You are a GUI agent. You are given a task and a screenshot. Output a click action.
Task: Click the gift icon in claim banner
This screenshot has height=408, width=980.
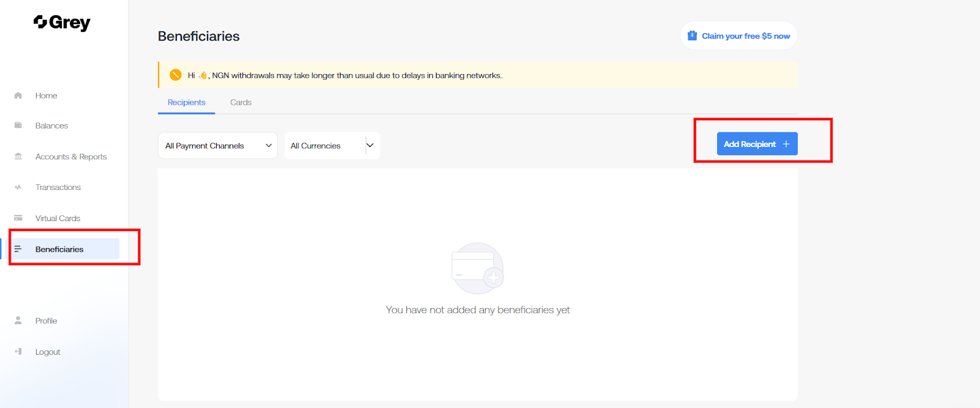[692, 36]
